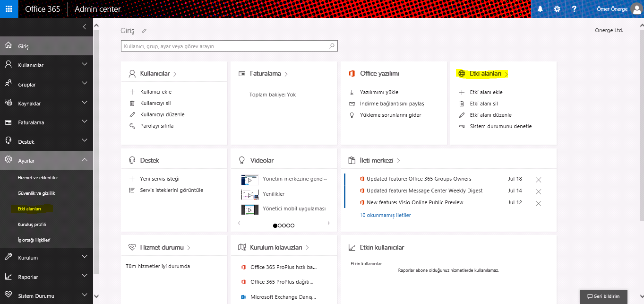Viewport: 644px width, 304px height.
Task: Click the pencil edit icon beside Giriş
Action: pos(144,31)
